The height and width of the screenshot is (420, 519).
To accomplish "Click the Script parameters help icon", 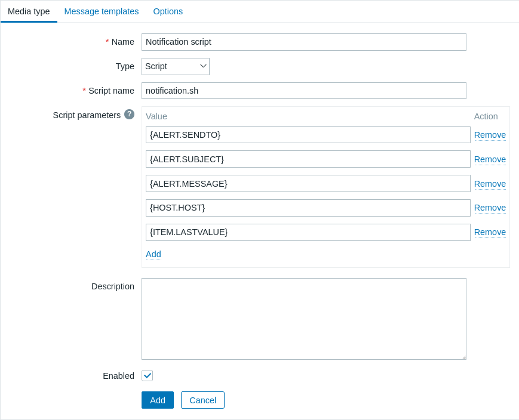I will click(x=129, y=115).
